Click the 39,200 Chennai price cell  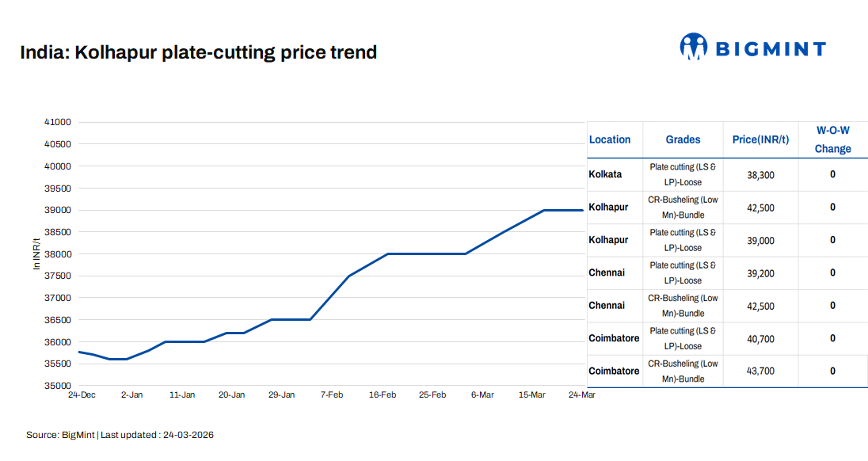pos(760,273)
